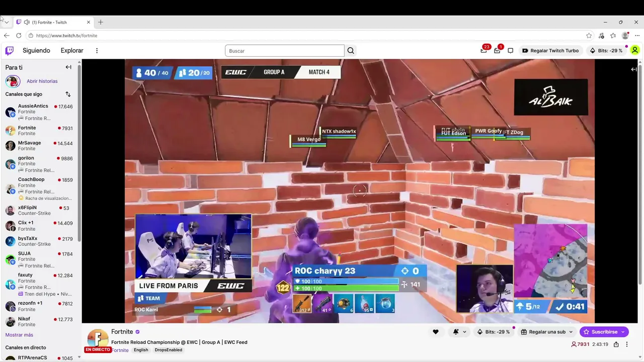Click the heart follow button below the stream

[x=436, y=332]
